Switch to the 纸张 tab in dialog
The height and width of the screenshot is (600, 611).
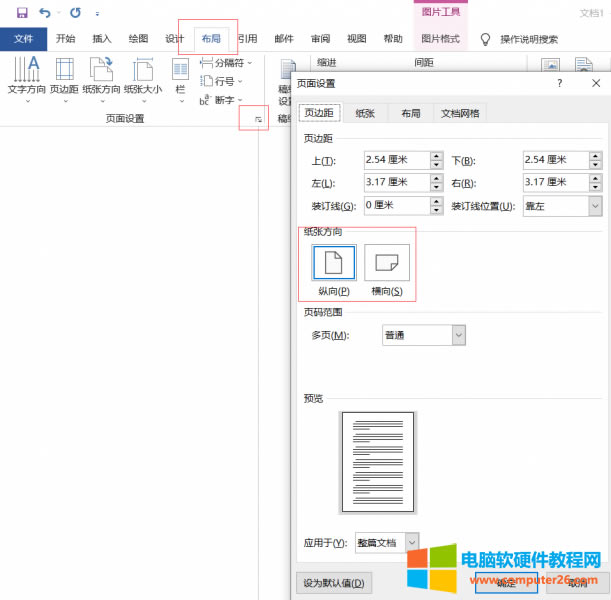pos(365,114)
